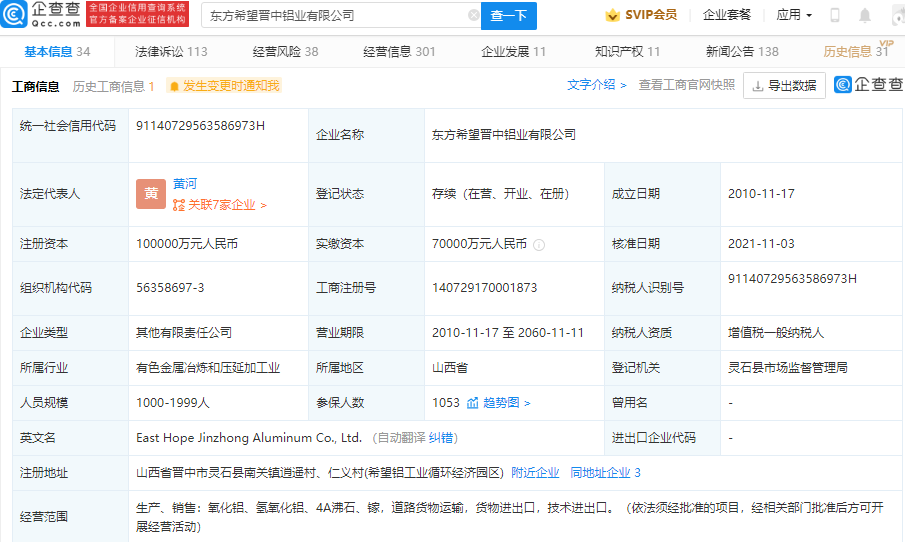Click the Qcc.com logo icon
Screen dimensions: 905x542
[14, 14]
